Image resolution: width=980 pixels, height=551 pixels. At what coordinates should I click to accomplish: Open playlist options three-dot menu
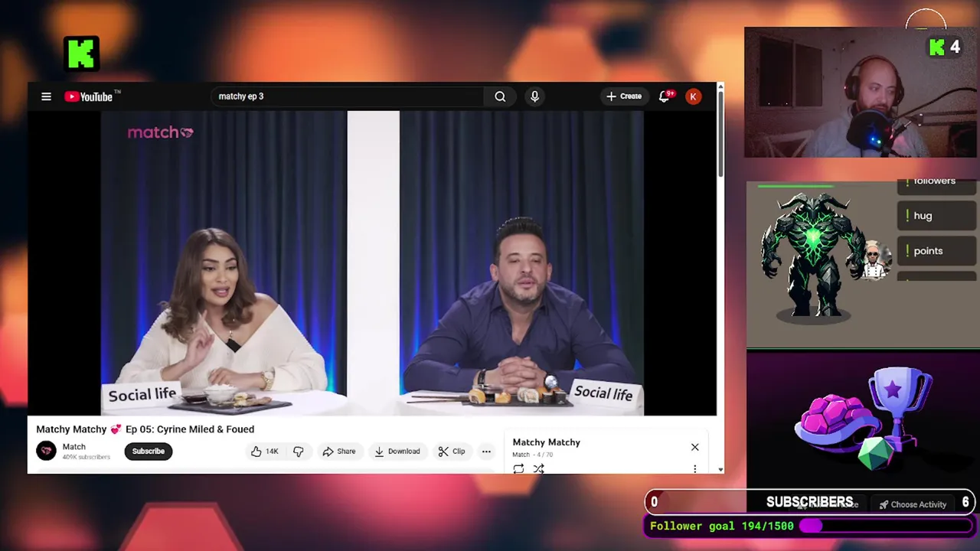pos(695,468)
